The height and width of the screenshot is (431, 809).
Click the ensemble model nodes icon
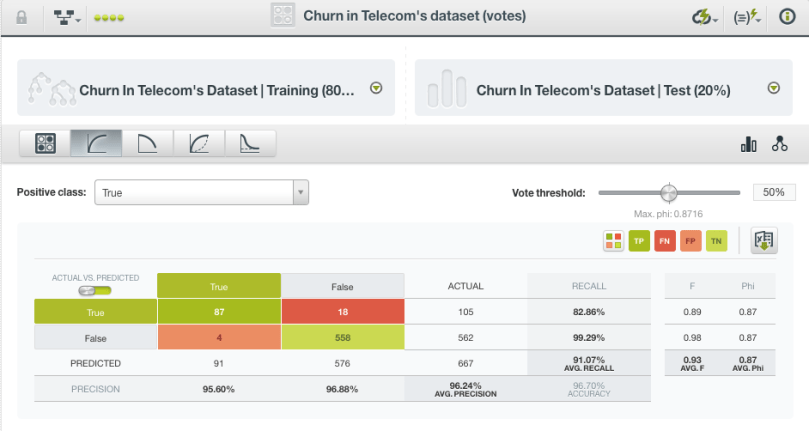point(779,145)
